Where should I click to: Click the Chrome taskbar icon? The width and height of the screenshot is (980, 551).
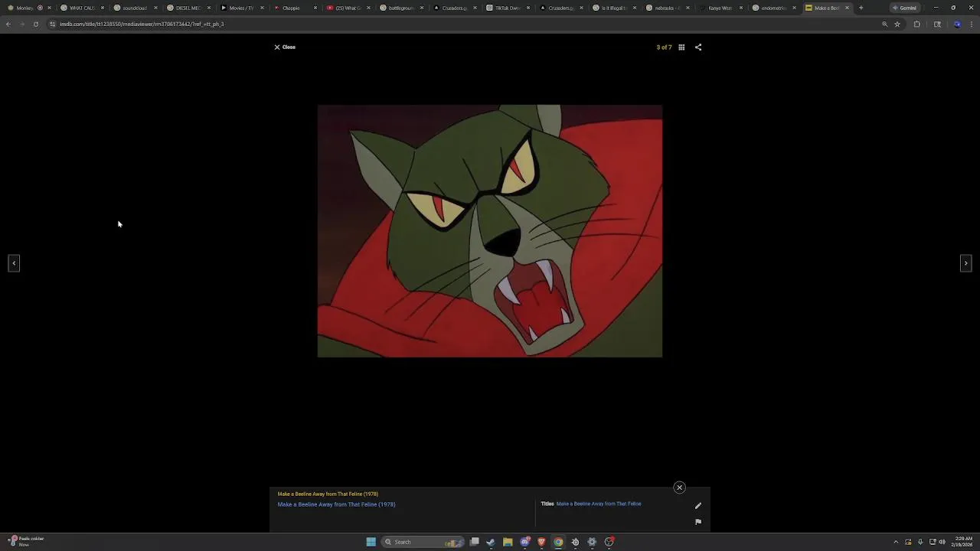tap(558, 542)
